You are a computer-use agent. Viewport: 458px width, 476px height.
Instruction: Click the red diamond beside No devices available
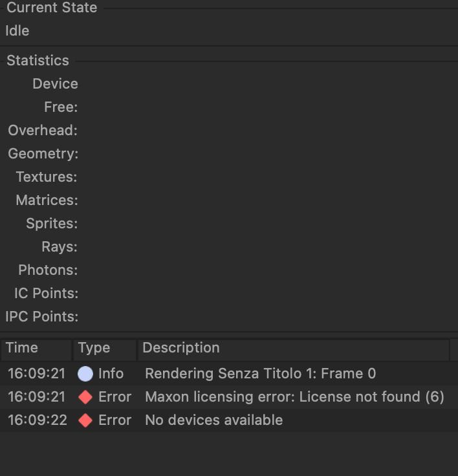[x=85, y=420]
